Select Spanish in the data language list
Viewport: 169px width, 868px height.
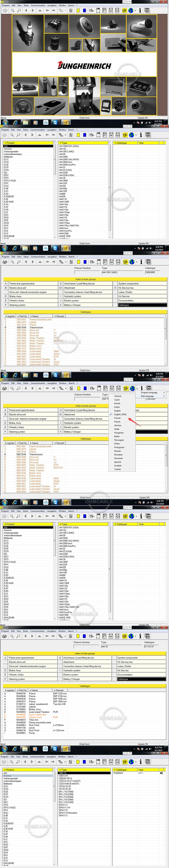[118, 462]
